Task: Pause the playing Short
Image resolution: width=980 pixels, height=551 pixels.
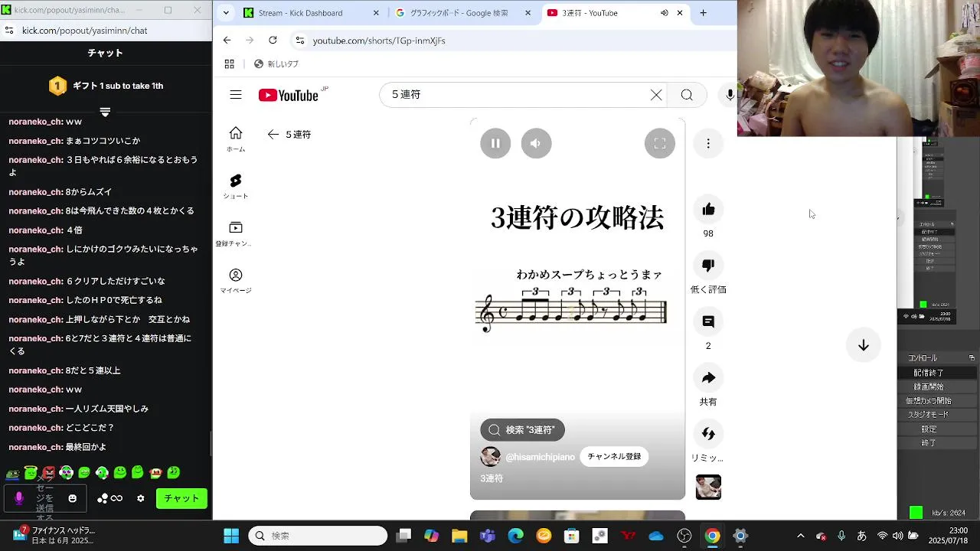Action: pos(495,143)
